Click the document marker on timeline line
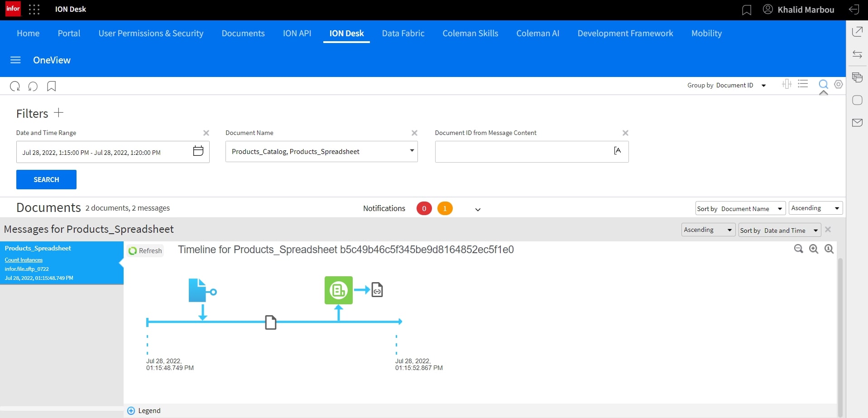 (x=271, y=322)
